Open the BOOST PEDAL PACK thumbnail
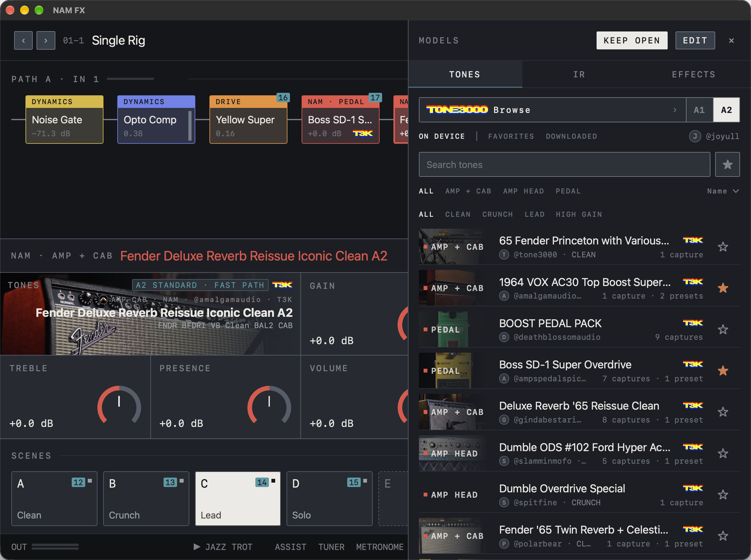This screenshot has height=560, width=751. pos(453,329)
